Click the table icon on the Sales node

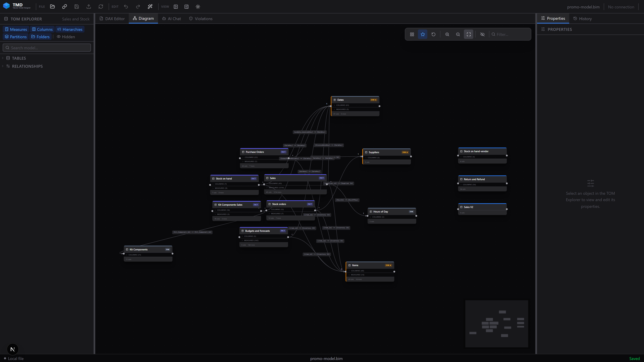coord(267,178)
